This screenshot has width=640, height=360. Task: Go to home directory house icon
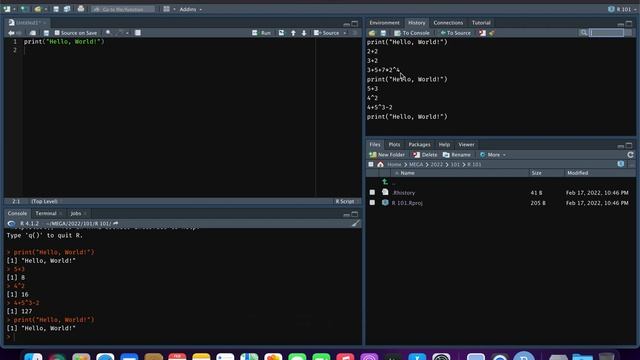[x=380, y=164]
